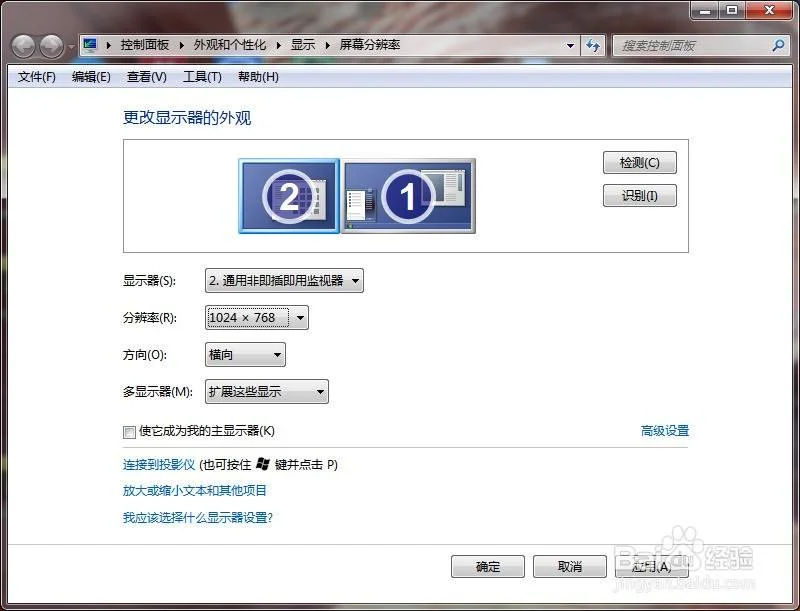Open the 方向(O) 横向 orientation dropdown

tap(245, 354)
